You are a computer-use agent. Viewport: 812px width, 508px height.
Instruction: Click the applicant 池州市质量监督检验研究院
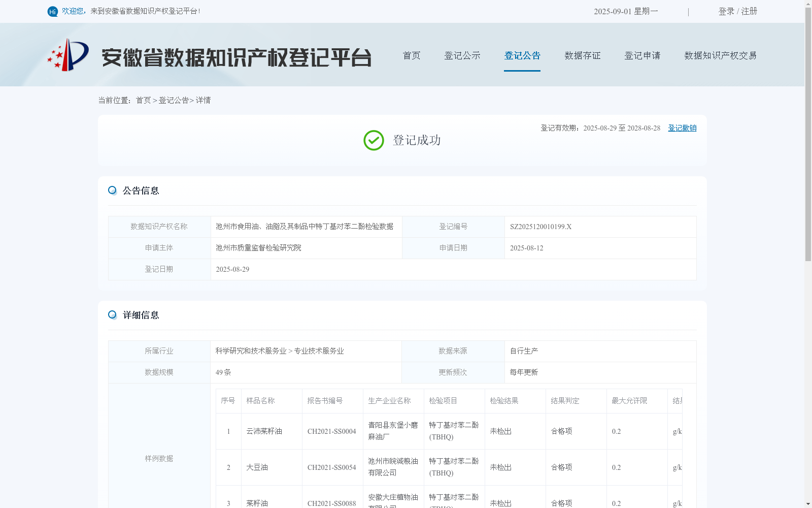pyautogui.click(x=259, y=248)
